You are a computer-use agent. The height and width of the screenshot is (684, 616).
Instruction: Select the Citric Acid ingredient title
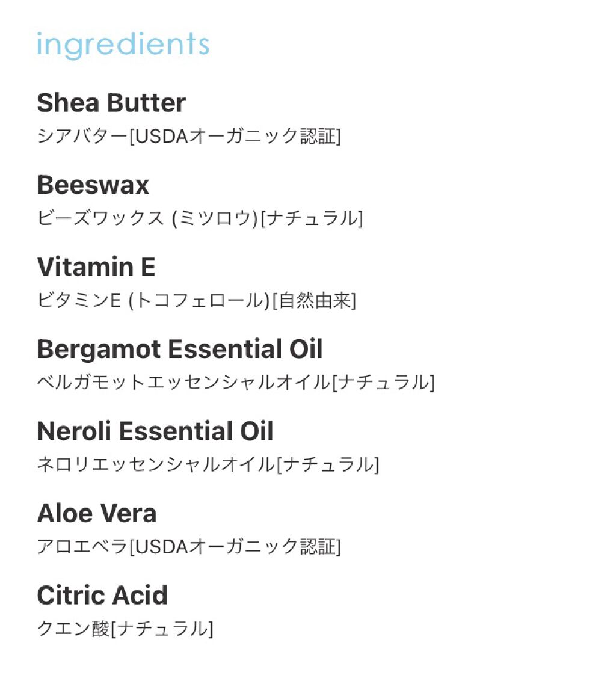point(102,596)
